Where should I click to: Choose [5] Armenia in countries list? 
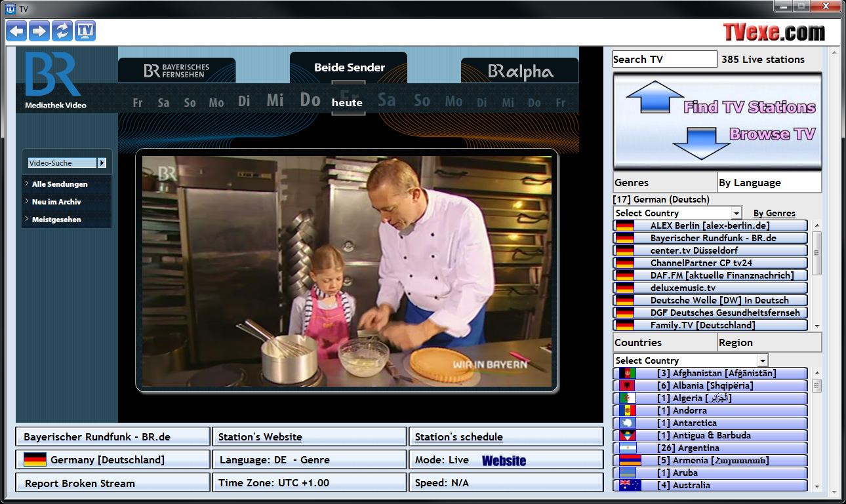pos(710,460)
